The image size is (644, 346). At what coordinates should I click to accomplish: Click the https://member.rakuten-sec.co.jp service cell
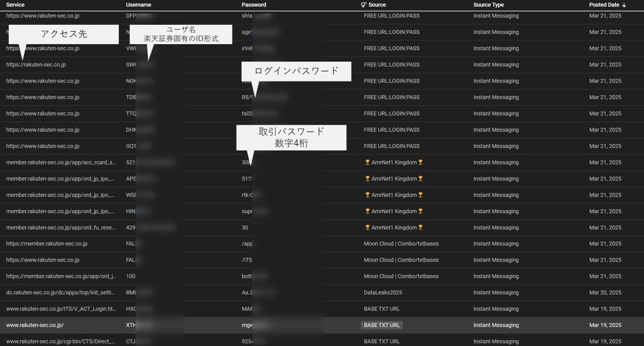pos(47,244)
